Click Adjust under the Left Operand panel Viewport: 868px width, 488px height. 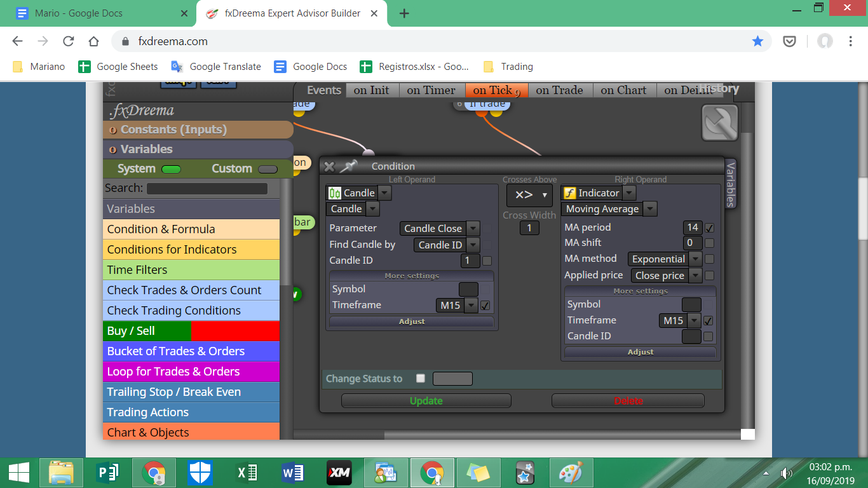coord(412,322)
